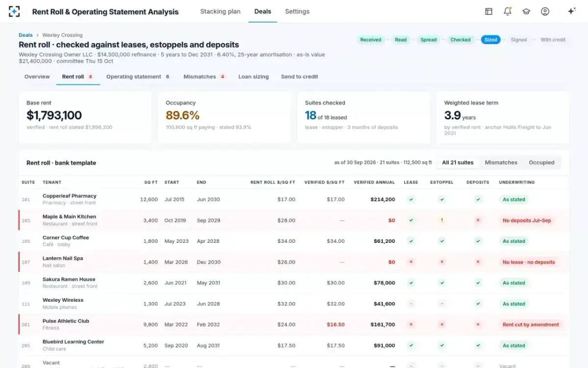Click the Spread stage pill
The width and height of the screenshot is (588, 368).
pos(428,40)
